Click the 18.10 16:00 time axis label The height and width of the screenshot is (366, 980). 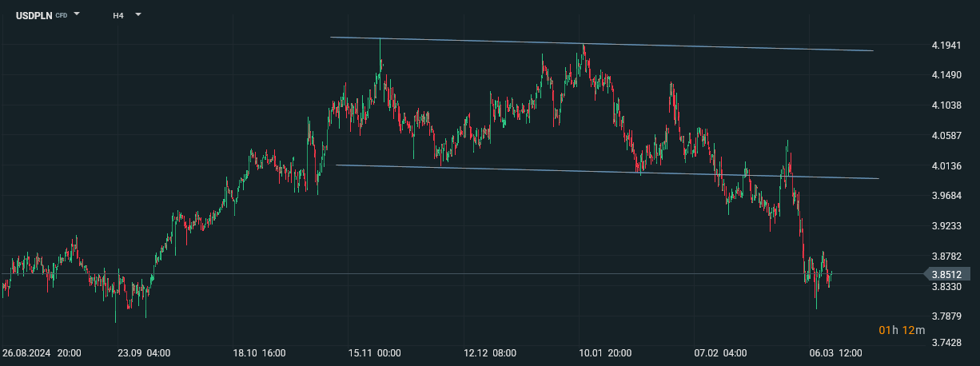tap(259, 352)
